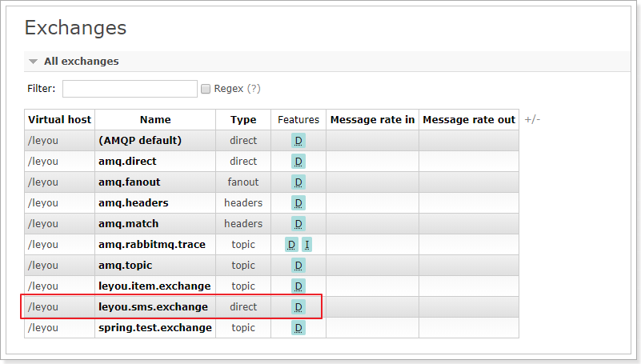Open the amq.headers exchange
This screenshot has height=364, width=641.
point(133,203)
